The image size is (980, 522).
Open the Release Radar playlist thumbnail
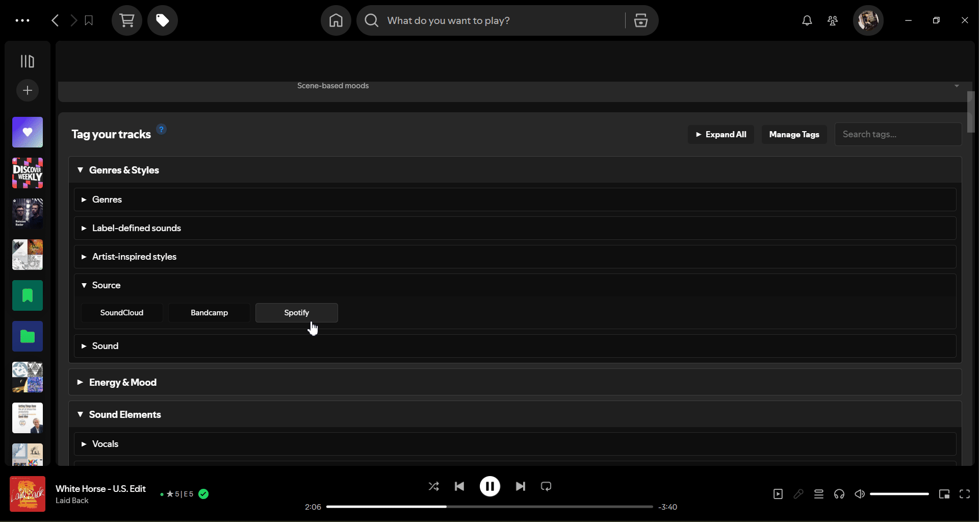point(28,214)
